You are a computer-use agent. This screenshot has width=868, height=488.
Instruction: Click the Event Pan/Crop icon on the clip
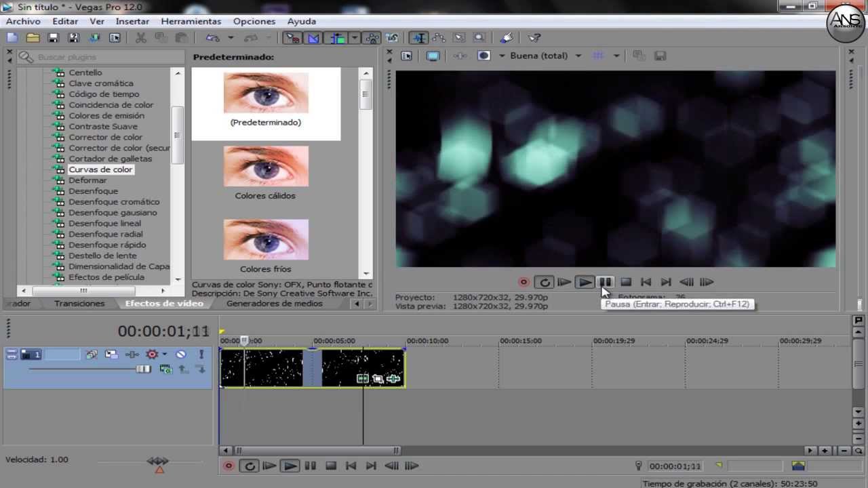[x=378, y=379]
